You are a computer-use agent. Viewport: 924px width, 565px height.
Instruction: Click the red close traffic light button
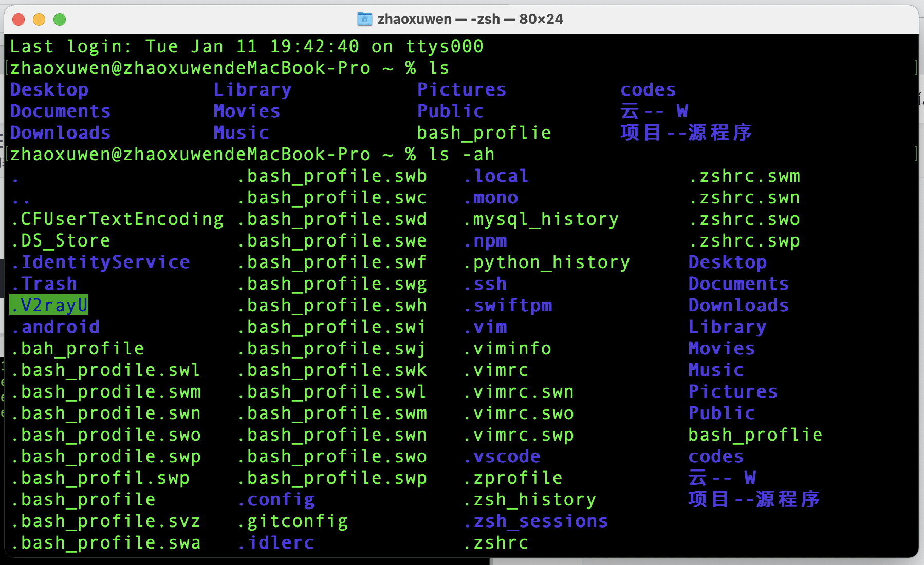coord(18,20)
